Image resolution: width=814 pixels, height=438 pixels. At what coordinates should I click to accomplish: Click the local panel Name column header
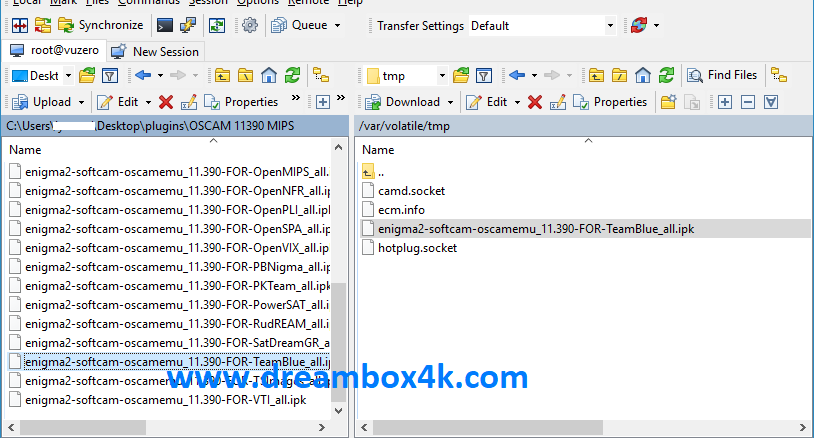point(25,149)
